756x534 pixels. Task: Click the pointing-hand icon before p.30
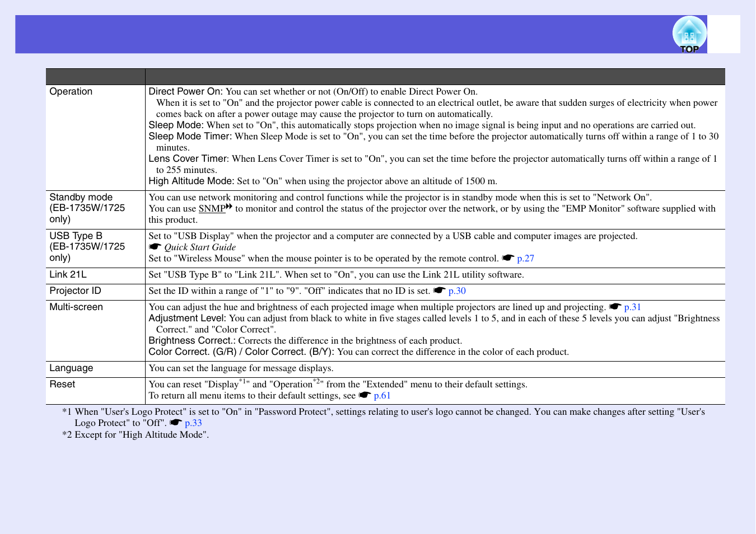coord(440,291)
